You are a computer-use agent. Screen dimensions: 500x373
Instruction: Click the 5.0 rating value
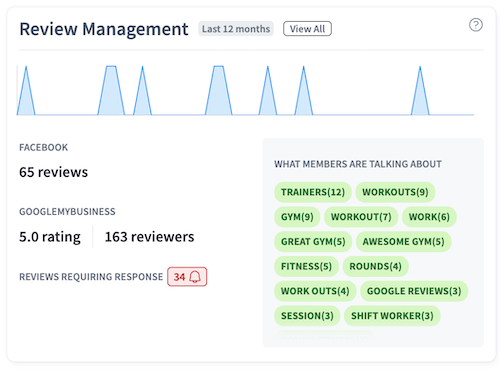(50, 237)
